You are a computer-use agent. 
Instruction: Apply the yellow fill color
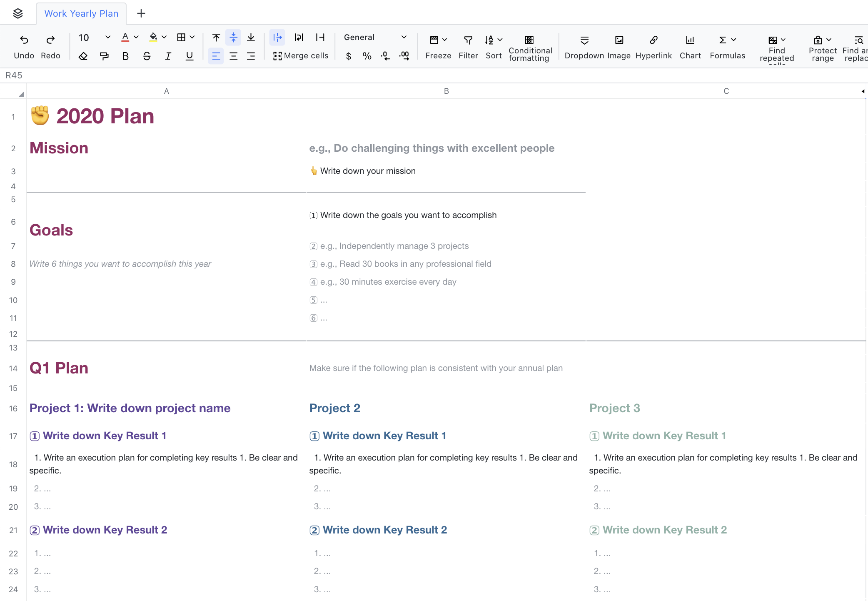pos(153,38)
